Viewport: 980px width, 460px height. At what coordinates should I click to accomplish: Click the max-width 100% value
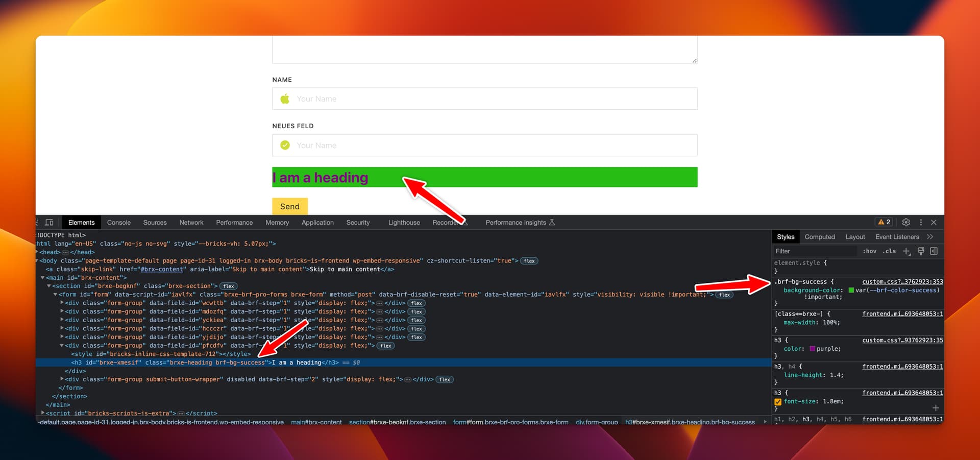(x=831, y=323)
